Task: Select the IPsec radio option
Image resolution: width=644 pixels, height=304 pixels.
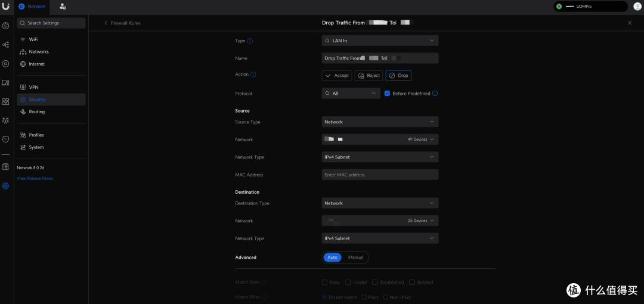Action: click(364, 297)
